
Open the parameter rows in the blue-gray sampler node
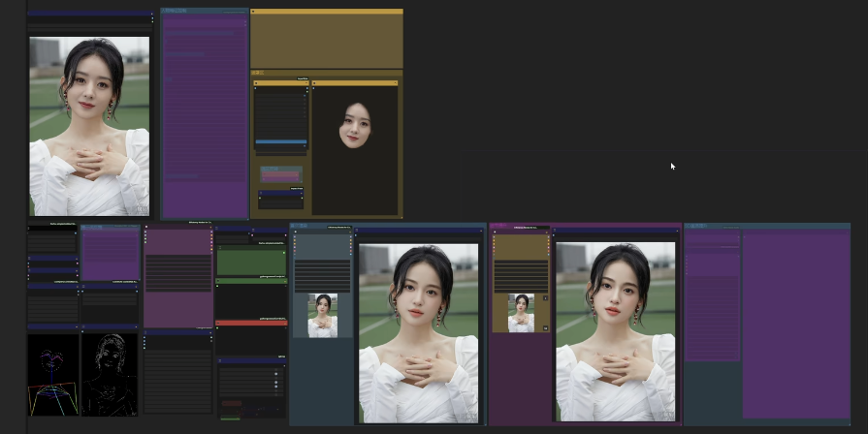click(x=322, y=275)
